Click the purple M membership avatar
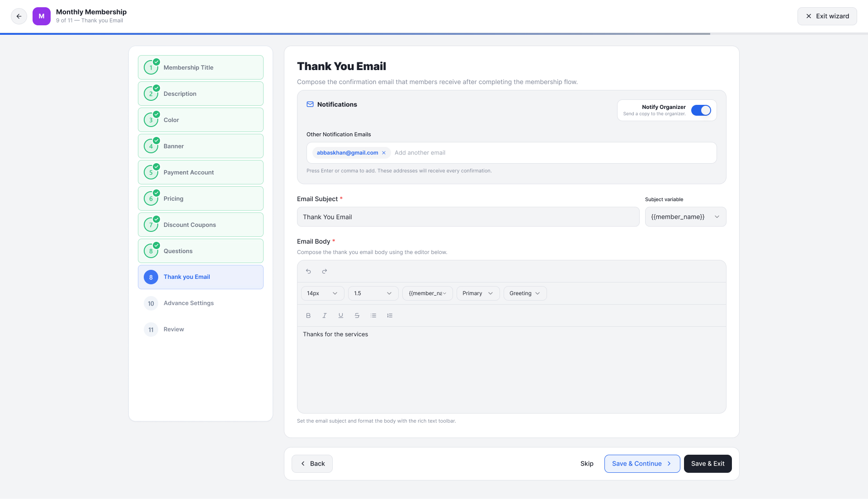The width and height of the screenshot is (868, 499). coord(42,16)
